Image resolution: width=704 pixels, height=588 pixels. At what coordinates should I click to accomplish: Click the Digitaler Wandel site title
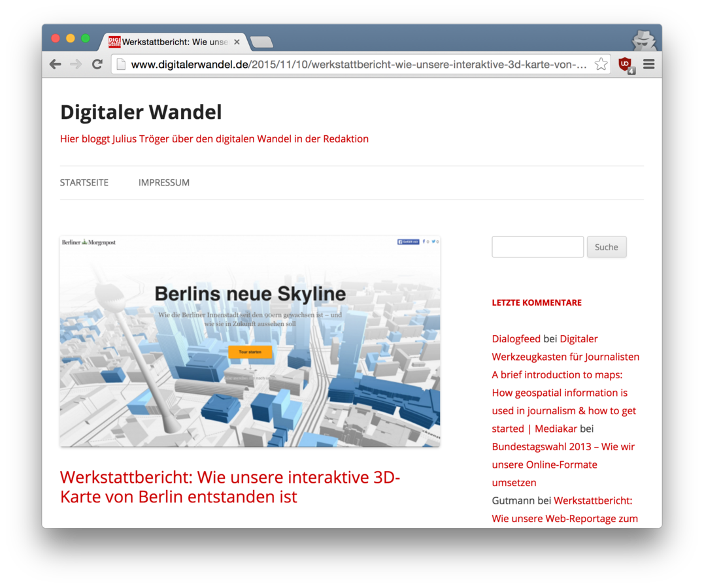coord(141,112)
